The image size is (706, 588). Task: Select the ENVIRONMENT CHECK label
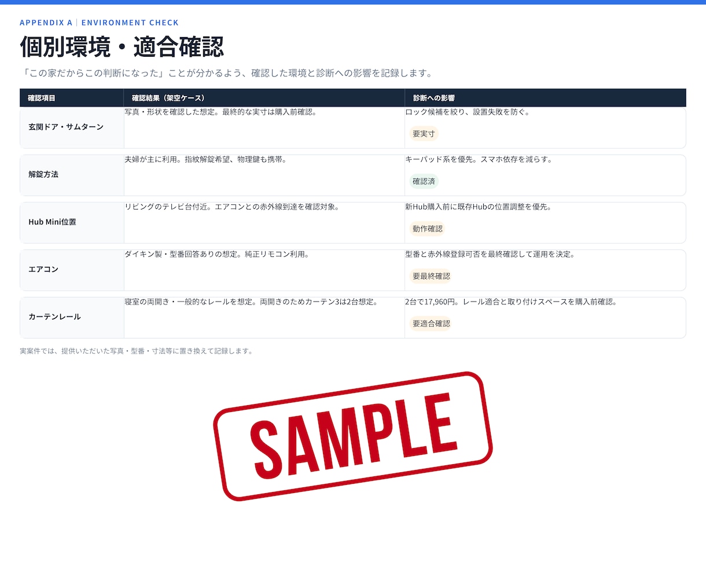point(130,23)
